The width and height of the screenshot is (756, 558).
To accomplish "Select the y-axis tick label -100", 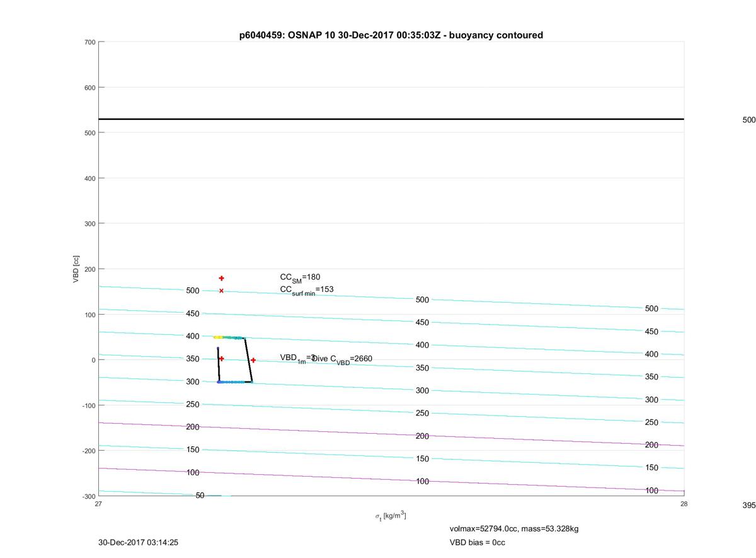I will (x=88, y=405).
